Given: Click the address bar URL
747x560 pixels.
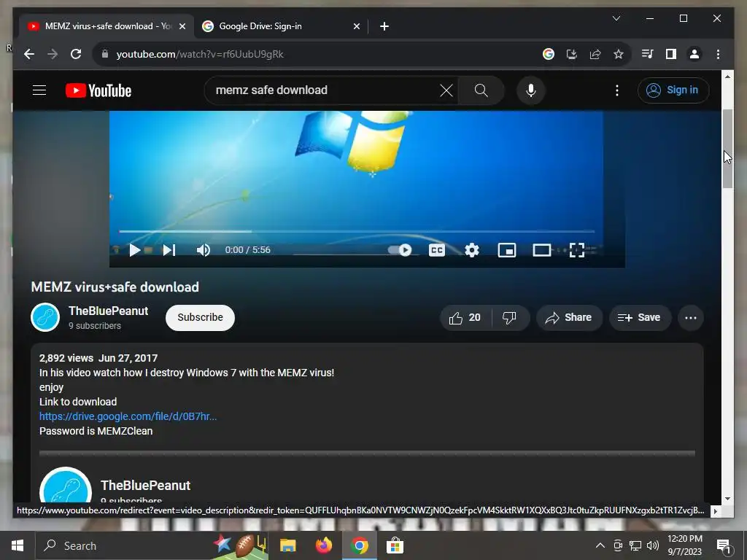Looking at the screenshot, I should [200, 54].
